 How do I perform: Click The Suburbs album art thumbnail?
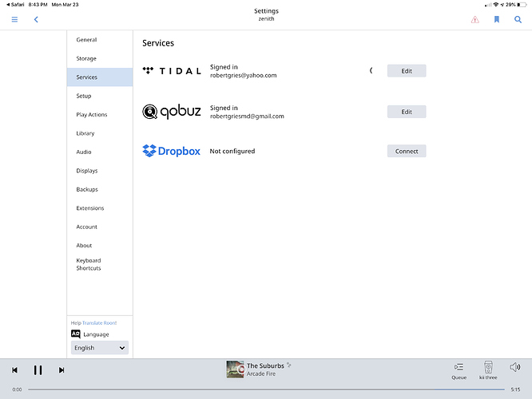point(235,369)
